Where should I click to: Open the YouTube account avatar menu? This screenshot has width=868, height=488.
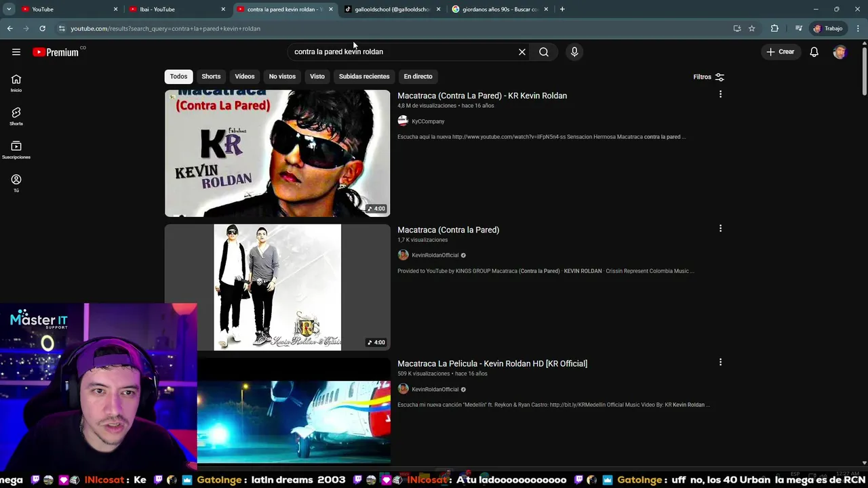840,52
